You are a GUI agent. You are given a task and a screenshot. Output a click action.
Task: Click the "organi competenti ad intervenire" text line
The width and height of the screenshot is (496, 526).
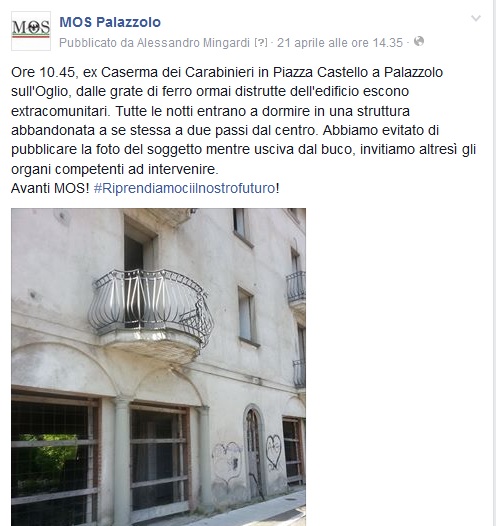click(x=115, y=169)
